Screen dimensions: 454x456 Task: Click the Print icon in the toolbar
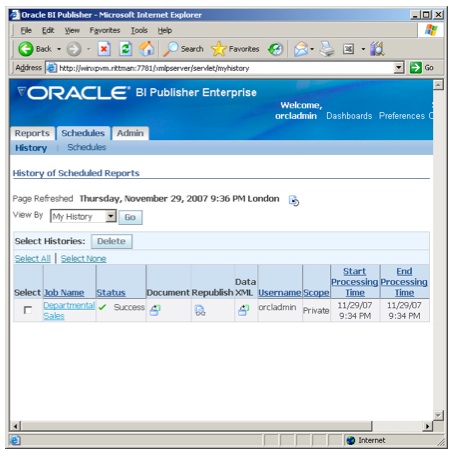pos(327,49)
